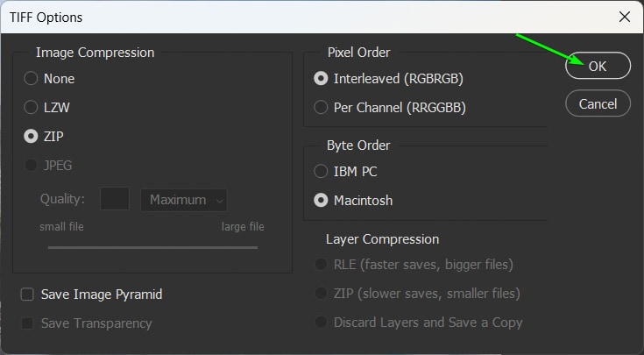Enable Save Image Pyramid checkbox
The image size is (644, 355).
pyautogui.click(x=27, y=295)
